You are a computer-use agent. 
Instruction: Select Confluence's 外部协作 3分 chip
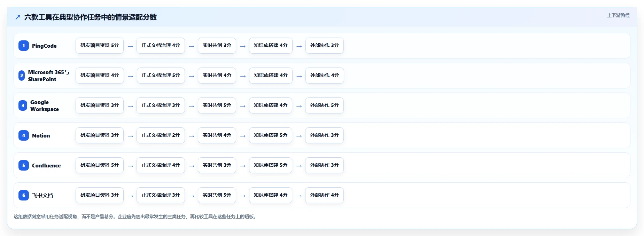(325, 165)
